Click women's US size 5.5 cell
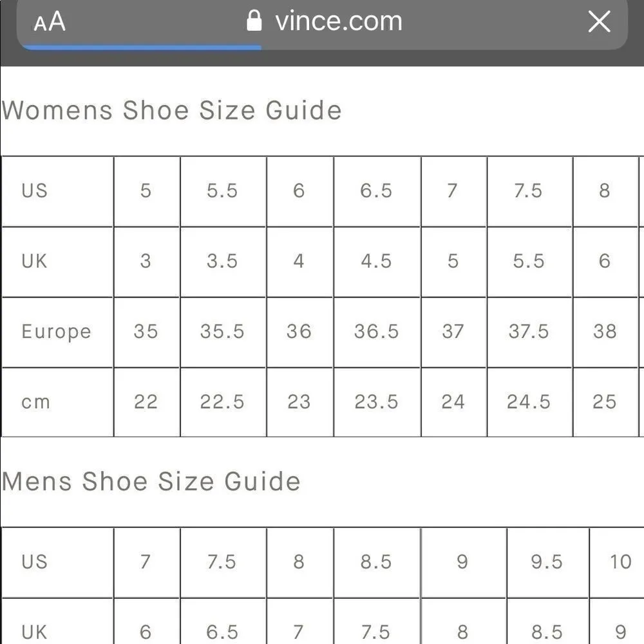This screenshot has height=644, width=644. 222,191
